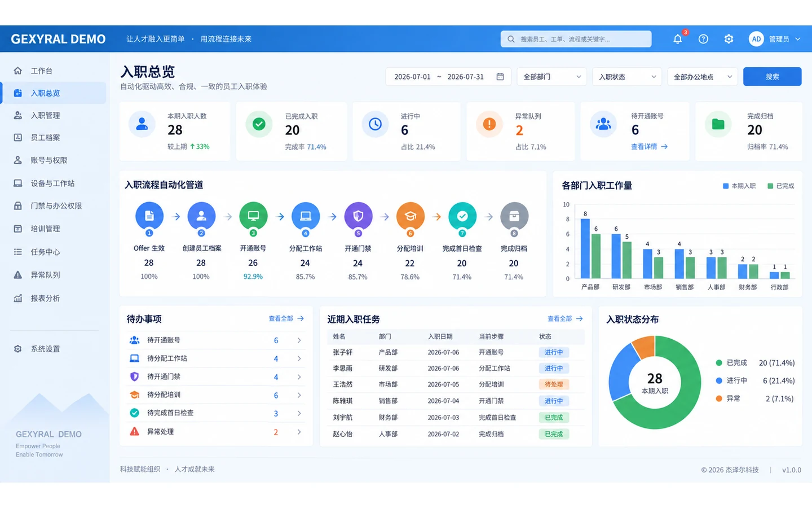
Task: Select the 开通账号 pipeline step icon
Action: point(253,216)
